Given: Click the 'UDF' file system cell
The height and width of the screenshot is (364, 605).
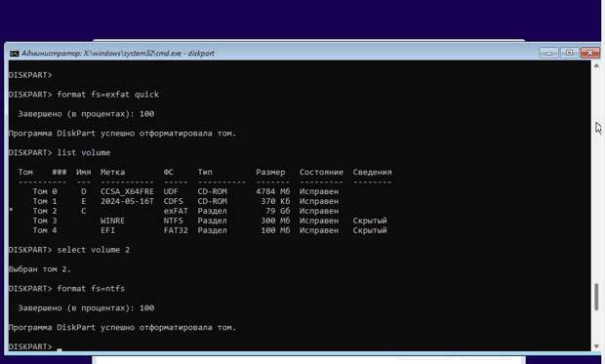Looking at the screenshot, I should click(x=171, y=191).
